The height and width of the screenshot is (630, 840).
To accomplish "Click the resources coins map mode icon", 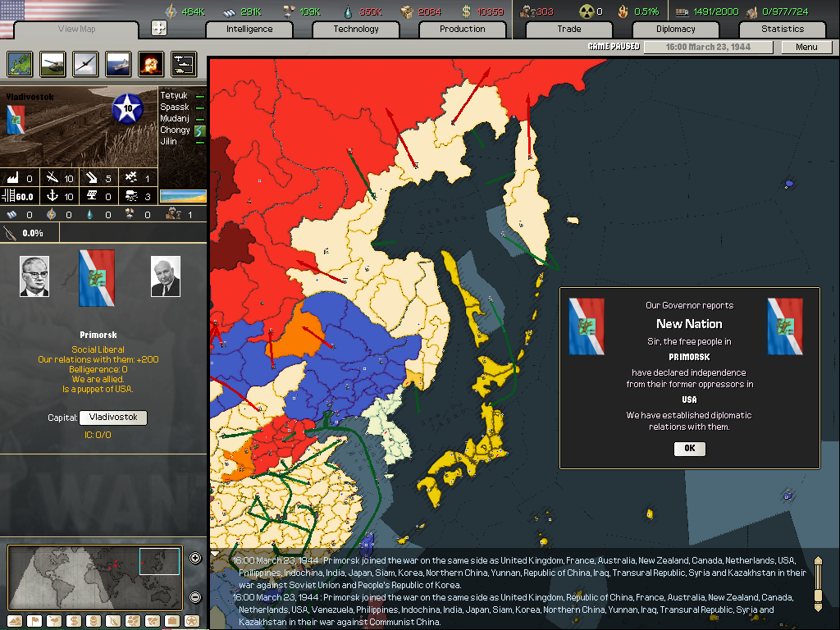I will 94,621.
